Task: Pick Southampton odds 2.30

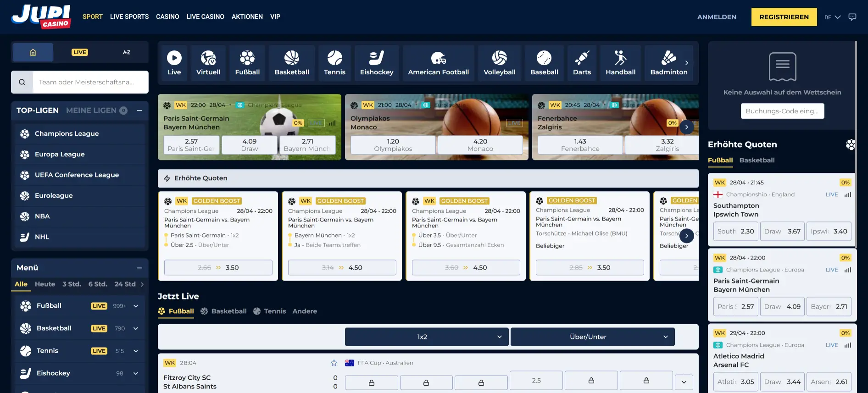Action: point(736,231)
